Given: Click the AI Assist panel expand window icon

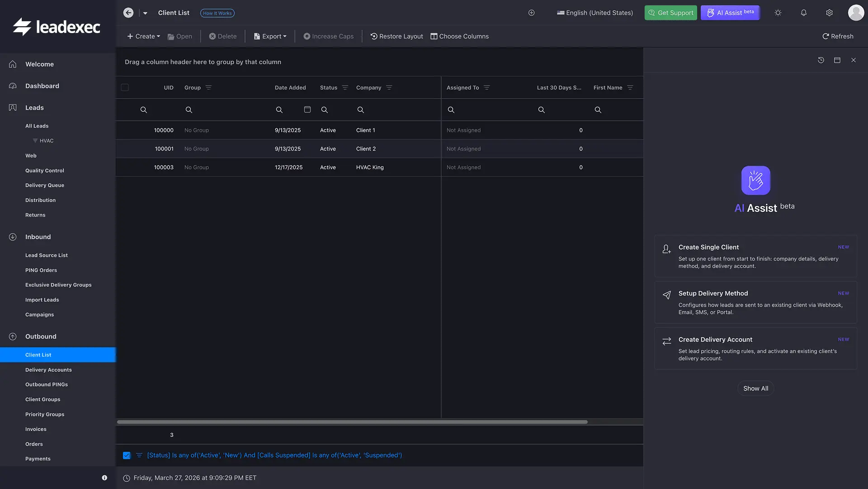Looking at the screenshot, I should tap(837, 60).
